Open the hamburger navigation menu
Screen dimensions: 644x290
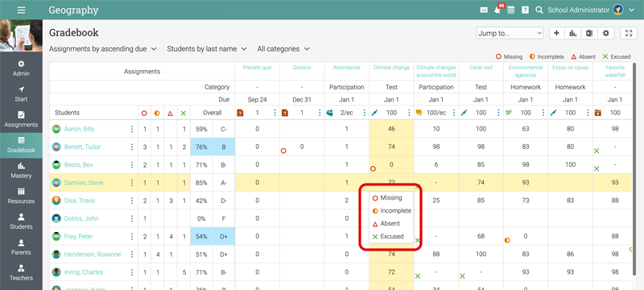coord(21,10)
